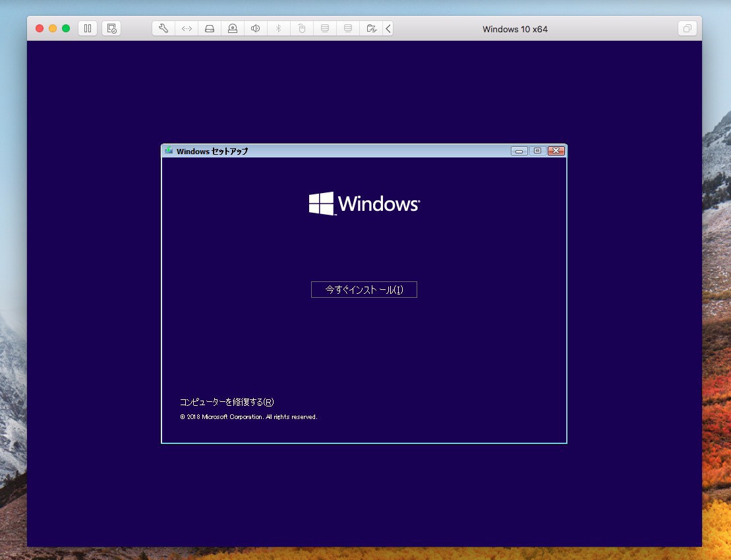Pause the virtual machine
The image size is (731, 560).
pos(88,28)
